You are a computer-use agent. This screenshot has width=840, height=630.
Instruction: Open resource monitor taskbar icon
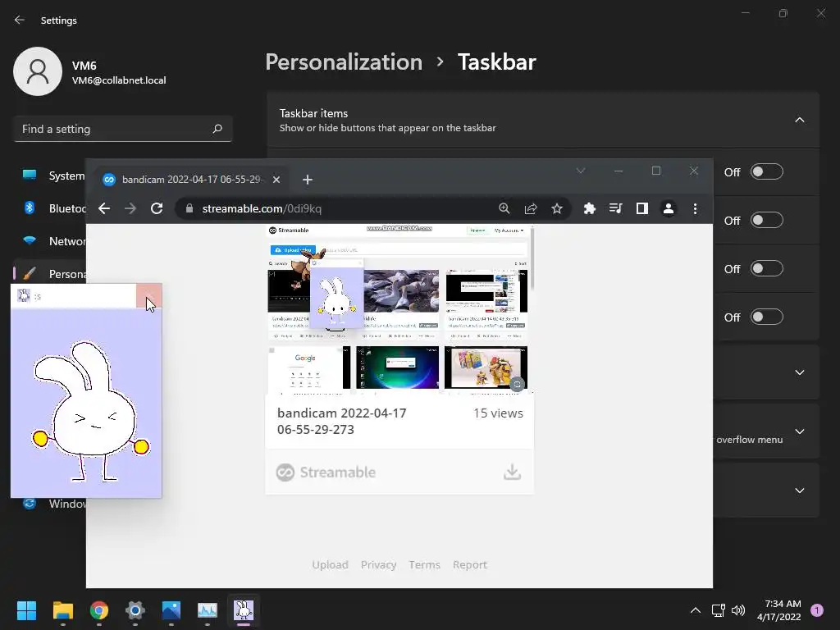click(208, 610)
